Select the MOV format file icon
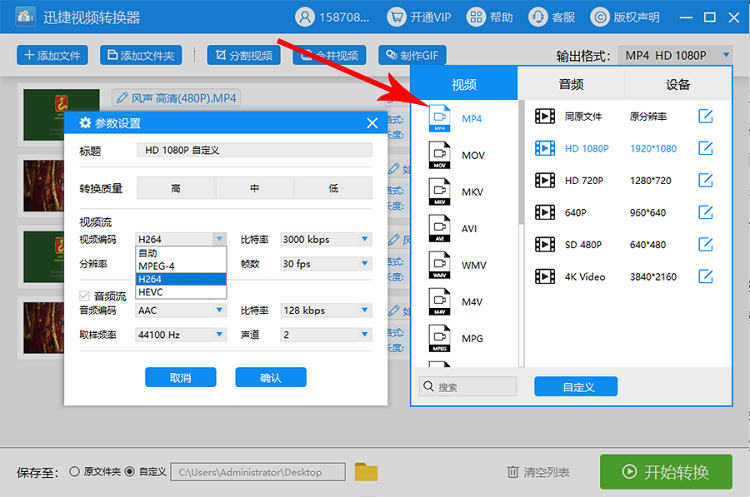Image resolution: width=750 pixels, height=497 pixels. click(x=440, y=155)
